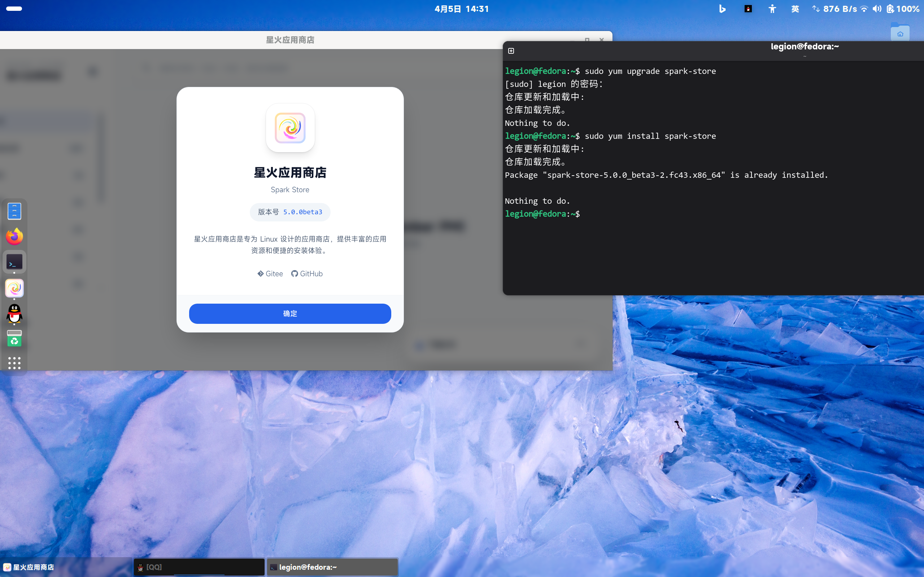Open the file archive dock icon
Screen dimensions: 924x577
[14, 211]
